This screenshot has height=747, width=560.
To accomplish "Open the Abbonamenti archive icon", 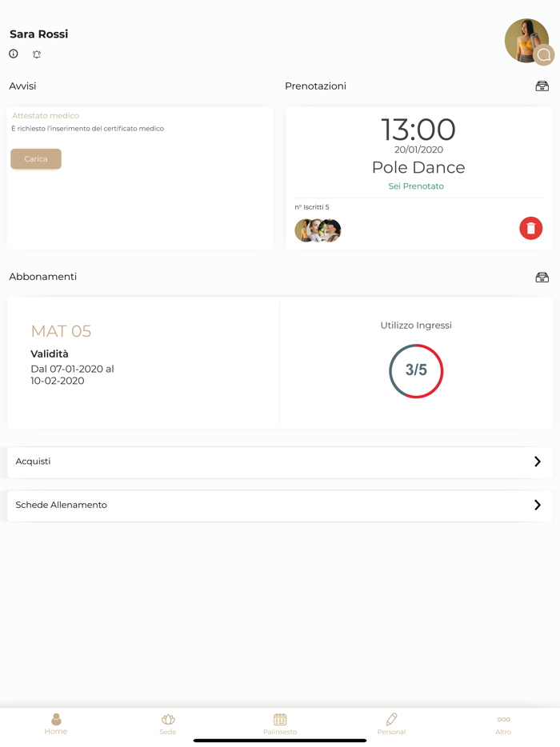I will pos(542,278).
